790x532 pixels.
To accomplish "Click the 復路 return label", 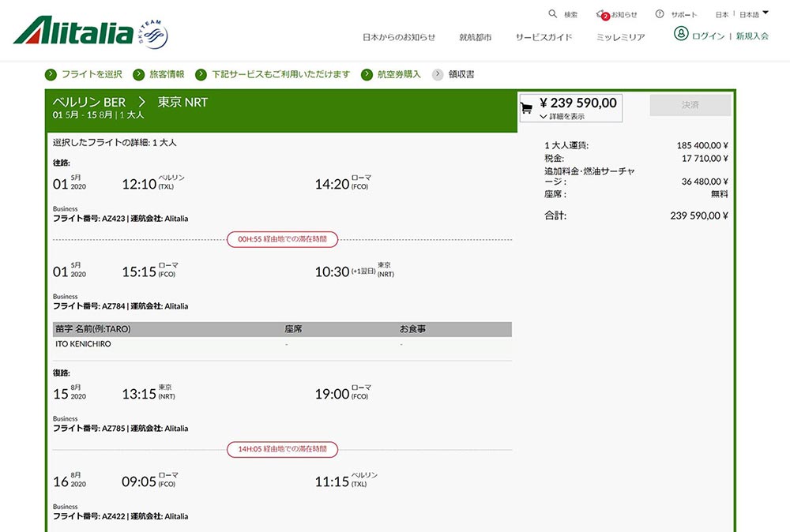I will [x=62, y=373].
